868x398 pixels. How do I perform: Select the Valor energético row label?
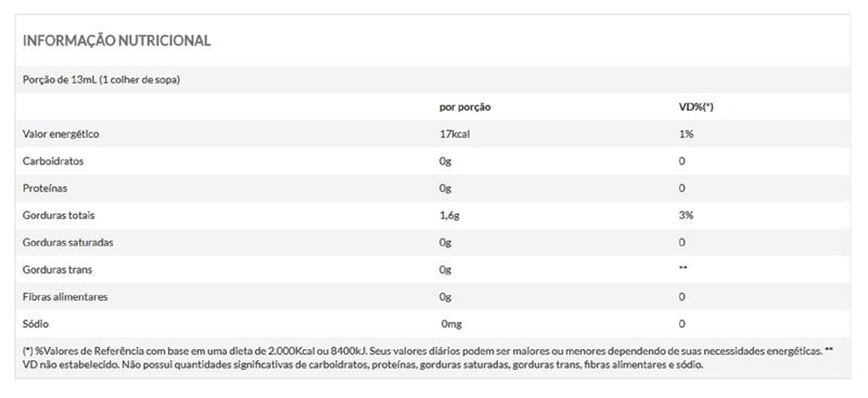[61, 134]
